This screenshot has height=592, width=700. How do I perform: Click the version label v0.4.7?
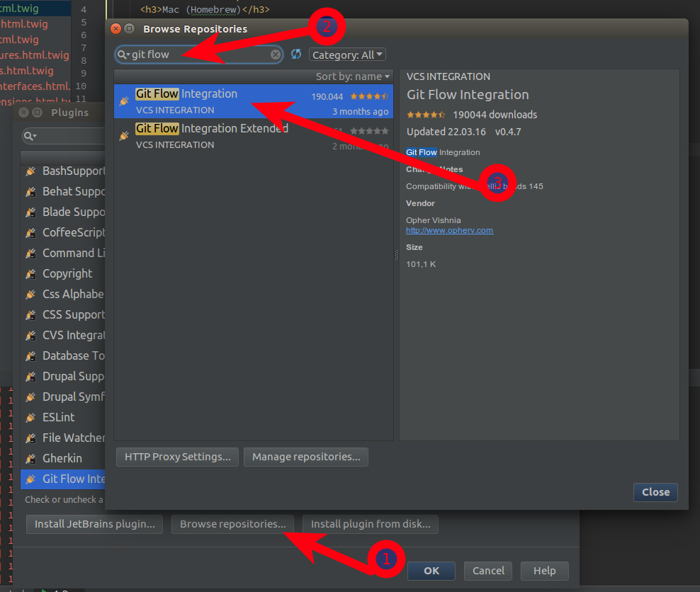point(508,132)
